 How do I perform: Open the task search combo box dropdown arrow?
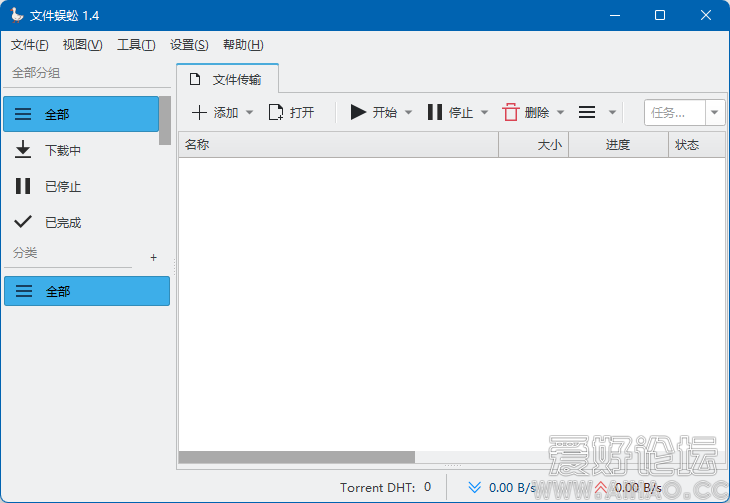pos(714,113)
